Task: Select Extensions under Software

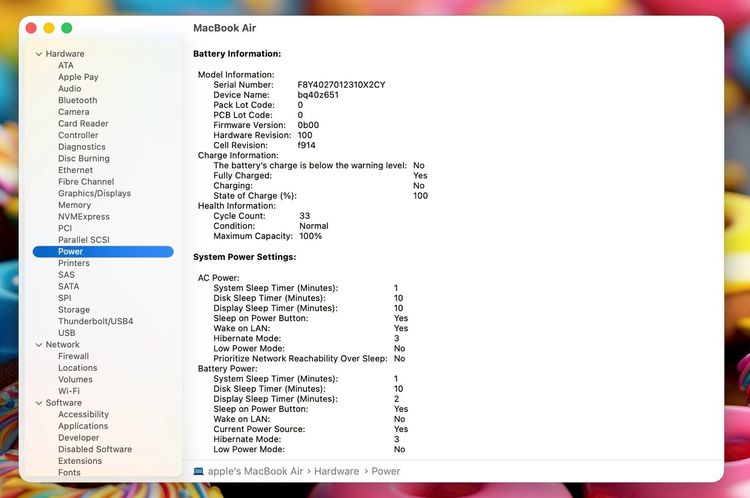Action: [80, 461]
